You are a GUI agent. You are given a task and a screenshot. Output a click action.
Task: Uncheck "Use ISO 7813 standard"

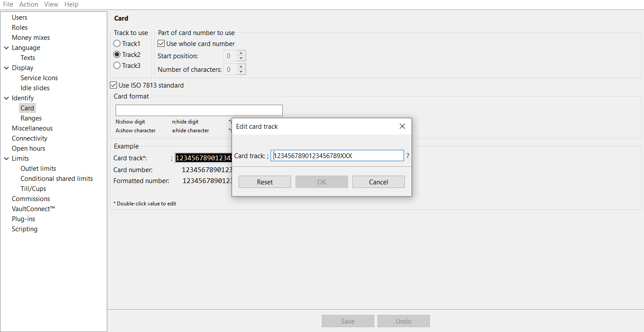pos(113,85)
